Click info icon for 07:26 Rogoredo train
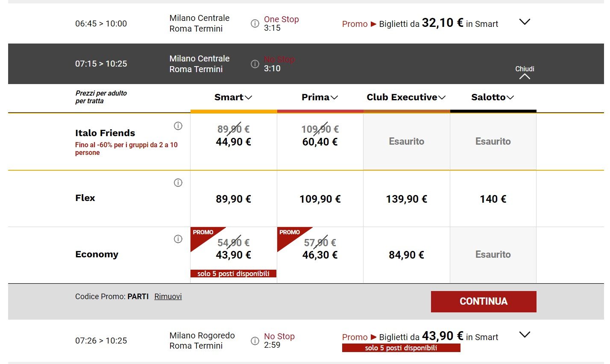 coord(255,341)
